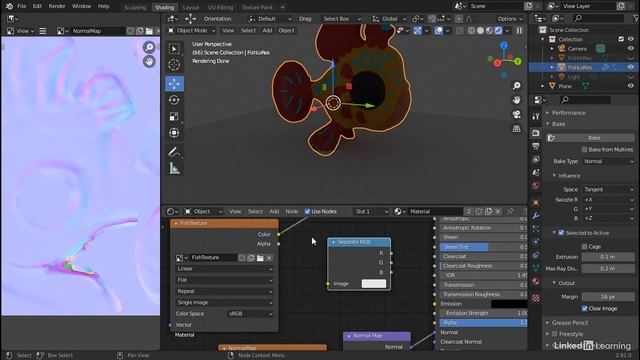Click the viewport pan hand icon
The width and height of the screenshot is (640, 360).
pyautogui.click(x=517, y=100)
